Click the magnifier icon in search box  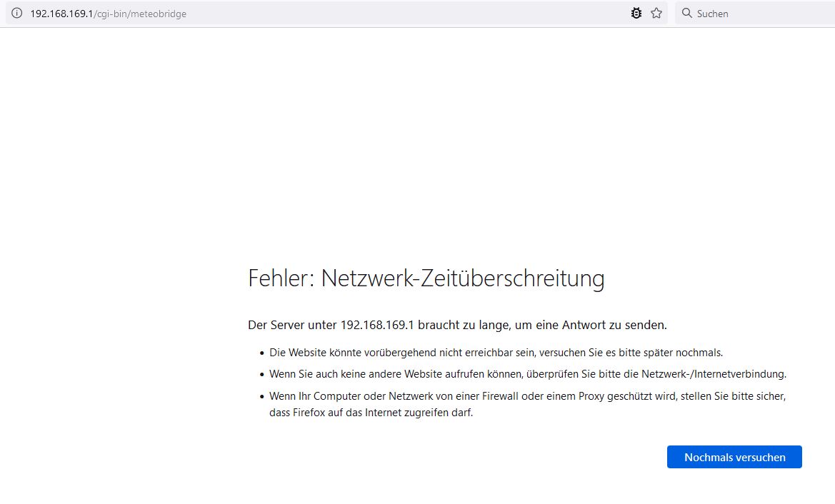(687, 14)
